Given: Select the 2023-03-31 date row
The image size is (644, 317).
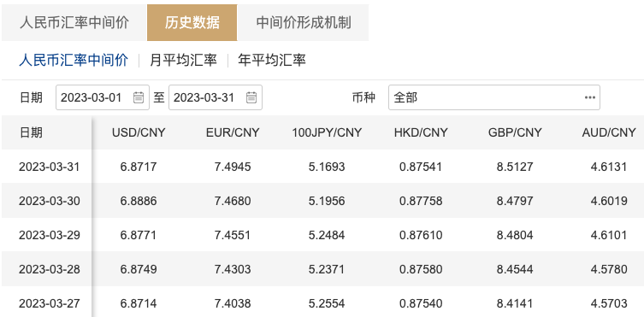Looking at the screenshot, I should click(x=322, y=167).
